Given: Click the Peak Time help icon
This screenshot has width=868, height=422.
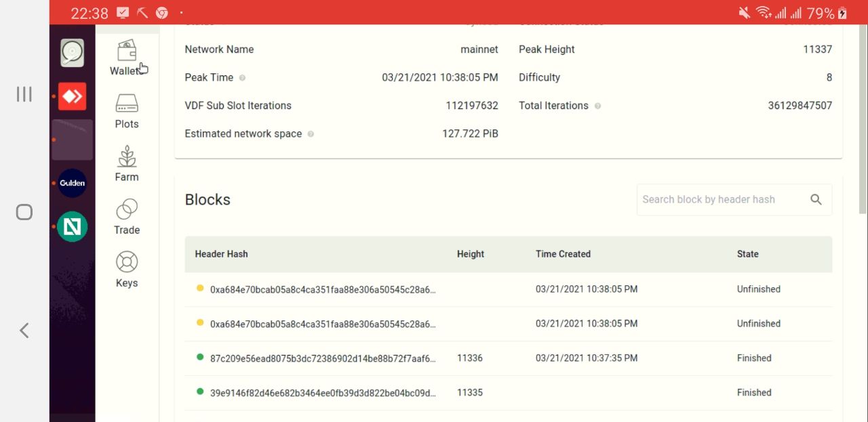Looking at the screenshot, I should (242, 77).
